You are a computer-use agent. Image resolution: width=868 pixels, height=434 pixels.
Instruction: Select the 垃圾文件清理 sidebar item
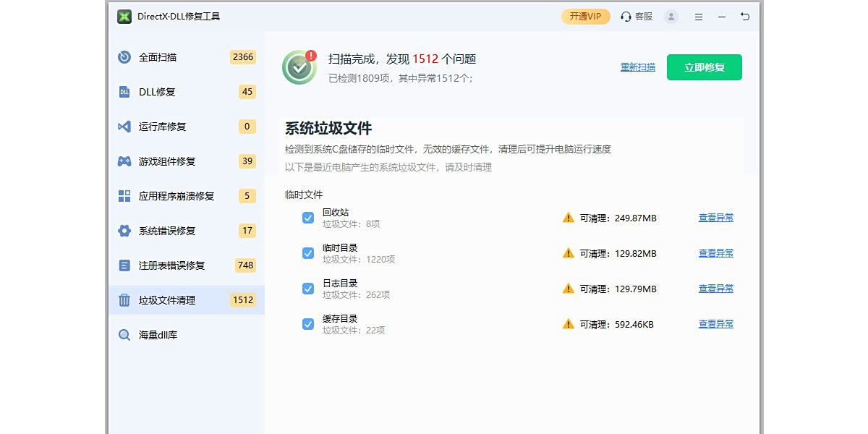[x=167, y=300]
